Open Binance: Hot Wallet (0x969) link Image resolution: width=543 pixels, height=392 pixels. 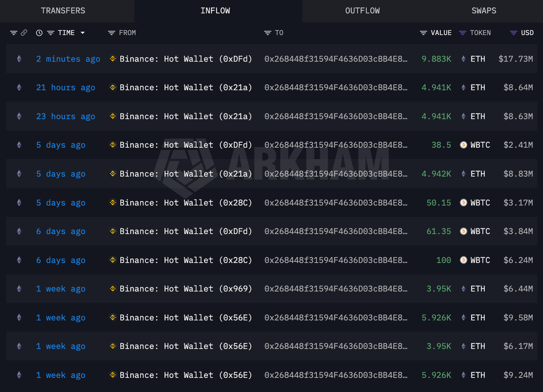186,289
